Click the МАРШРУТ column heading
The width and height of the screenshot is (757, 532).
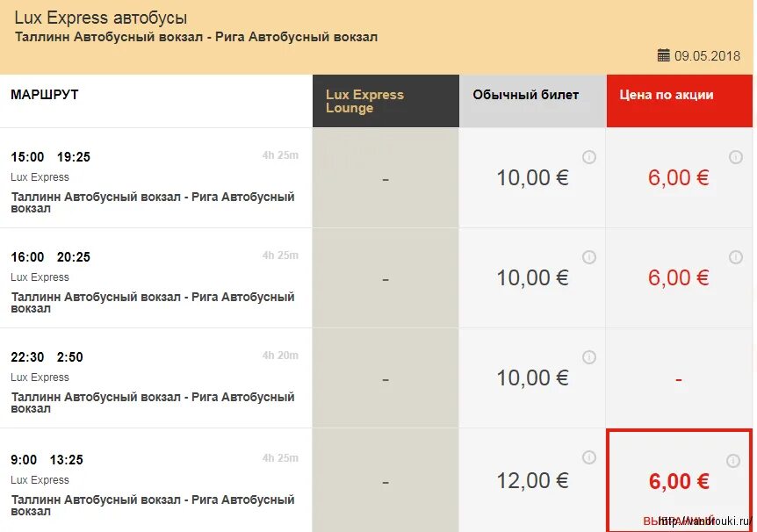(x=45, y=94)
